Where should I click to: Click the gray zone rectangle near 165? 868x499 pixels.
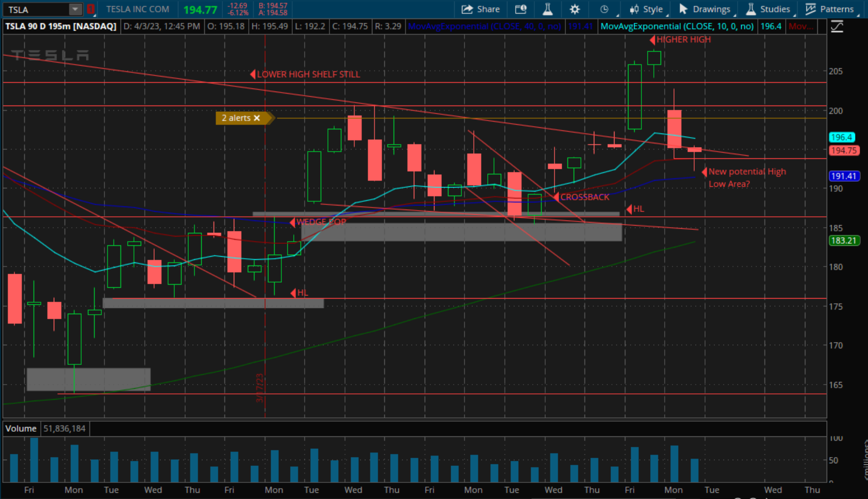(x=88, y=379)
